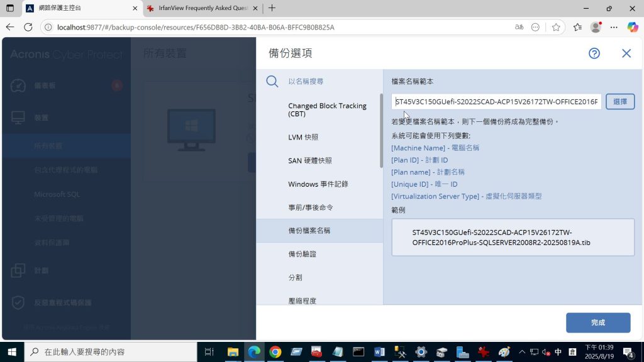Image resolution: width=644 pixels, height=362 pixels.
Task: Select Windows 事件記錄 option
Action: (318, 184)
